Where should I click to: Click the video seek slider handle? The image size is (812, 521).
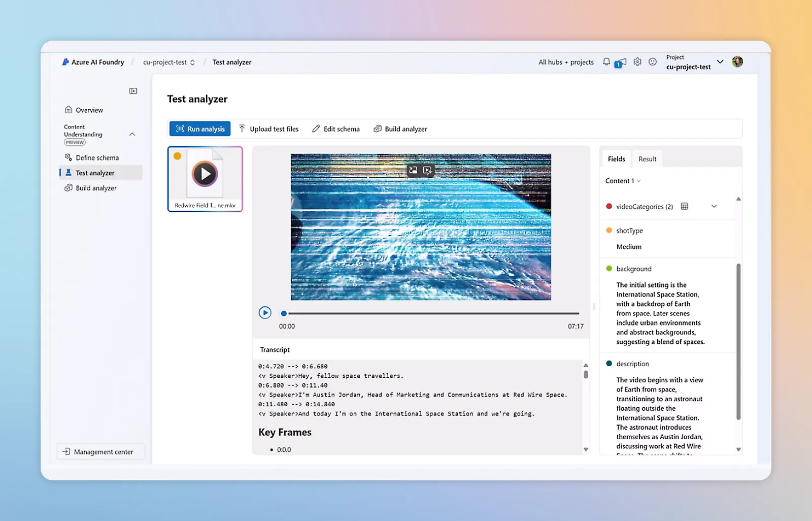click(284, 313)
